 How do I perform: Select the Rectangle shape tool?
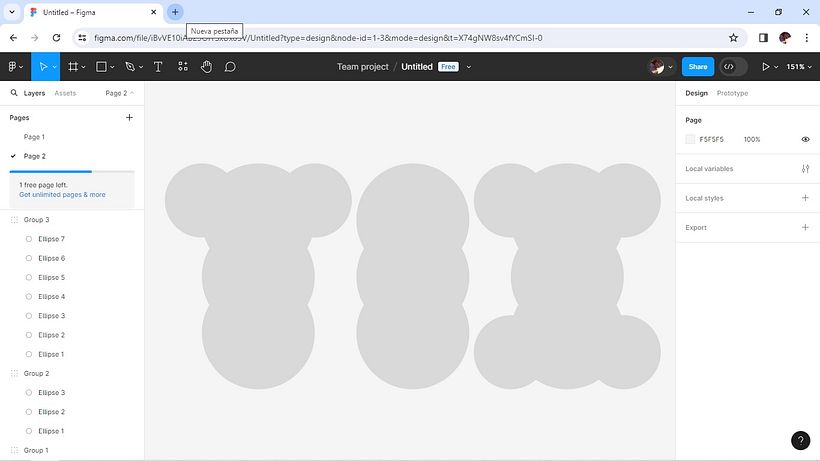[101, 66]
